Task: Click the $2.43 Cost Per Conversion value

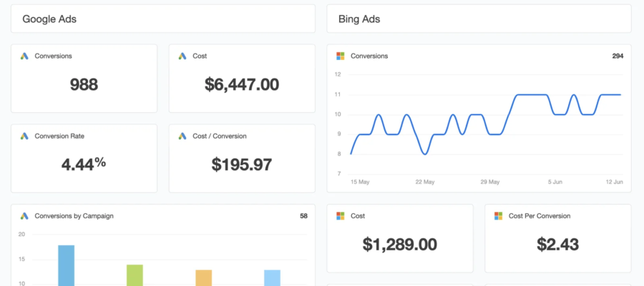Action: pos(557,245)
